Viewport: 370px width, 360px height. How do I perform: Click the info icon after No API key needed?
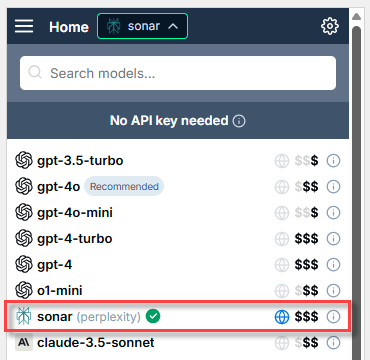pos(239,121)
